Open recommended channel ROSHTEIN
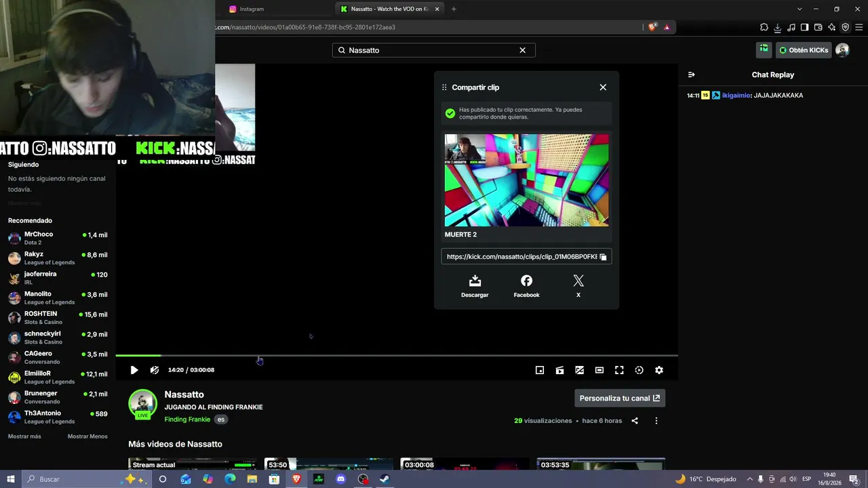Image resolution: width=868 pixels, height=488 pixels. pyautogui.click(x=58, y=318)
